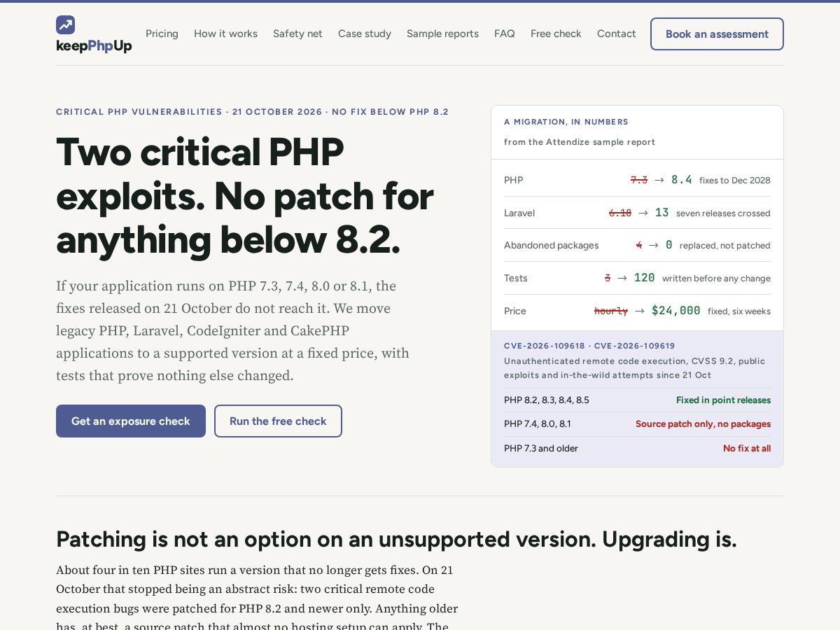Select the critical PHP vulnerabilities date line
This screenshot has width=840, height=630.
[253, 112]
